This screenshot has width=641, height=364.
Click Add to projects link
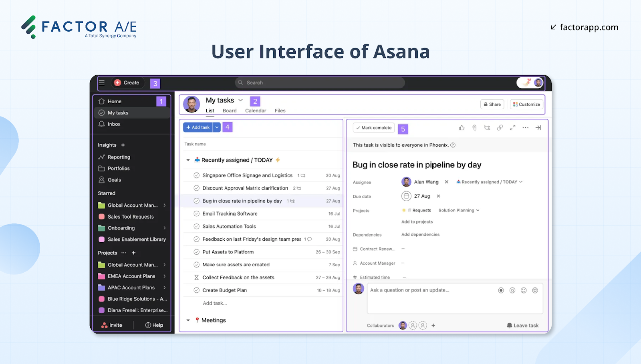pyautogui.click(x=417, y=221)
